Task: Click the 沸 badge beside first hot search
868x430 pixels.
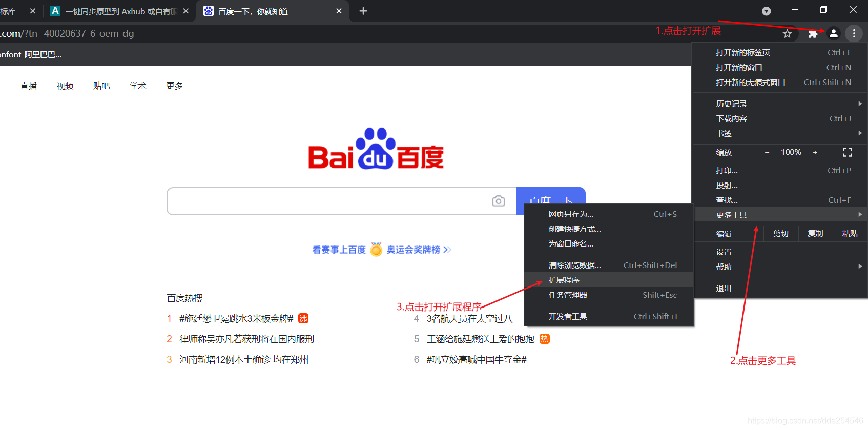Action: coord(303,318)
